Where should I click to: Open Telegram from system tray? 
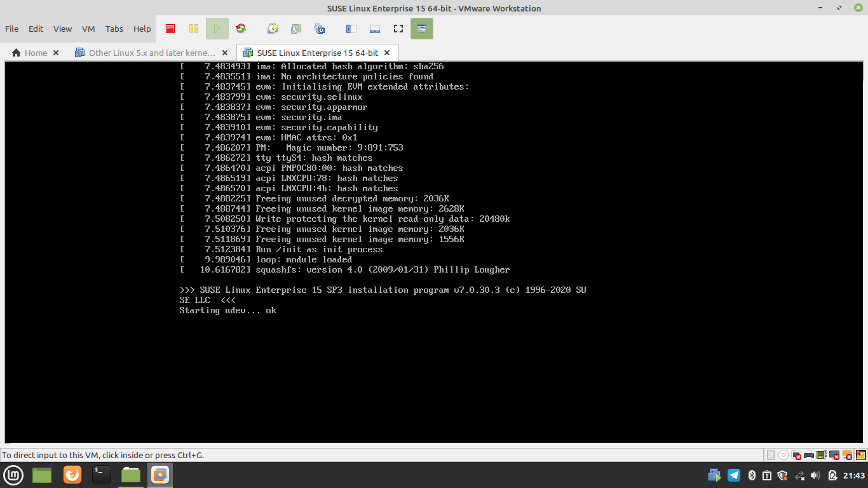point(734,475)
